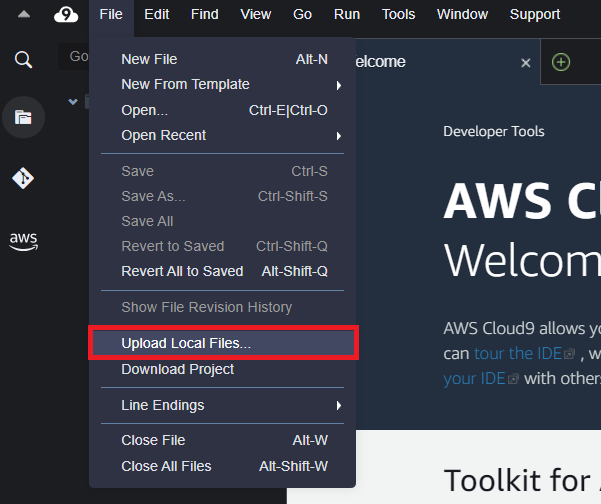The height and width of the screenshot is (504, 601).
Task: Open the Support menu
Action: (x=535, y=15)
